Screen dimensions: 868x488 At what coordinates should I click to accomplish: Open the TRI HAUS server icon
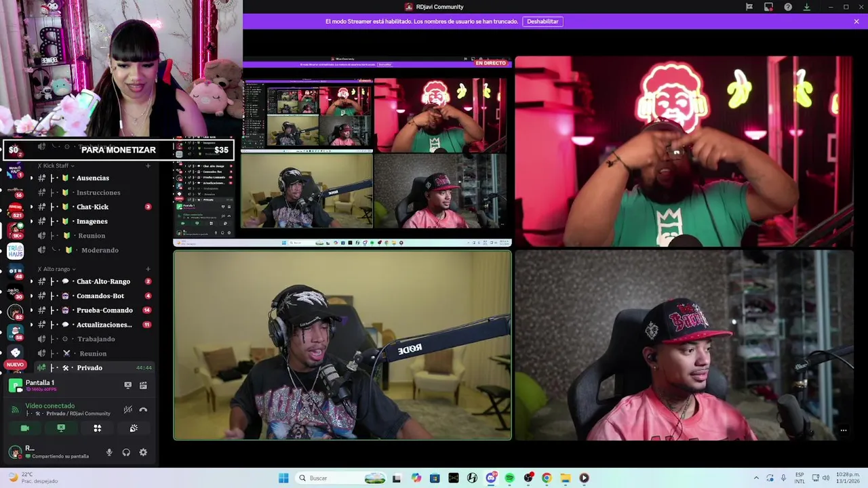tap(15, 251)
